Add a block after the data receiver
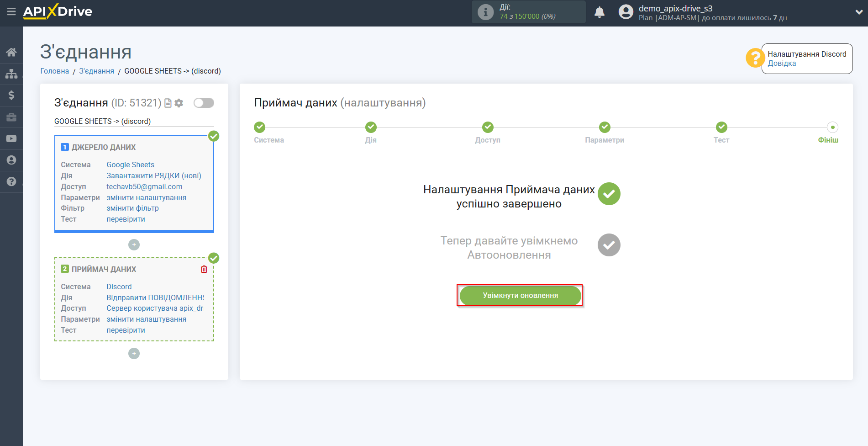868x446 pixels. click(x=134, y=354)
